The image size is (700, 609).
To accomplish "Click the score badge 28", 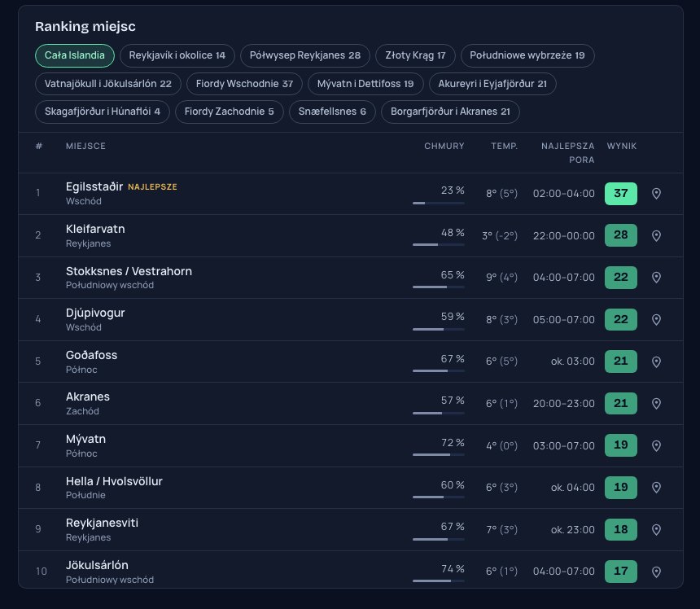I will pos(620,235).
